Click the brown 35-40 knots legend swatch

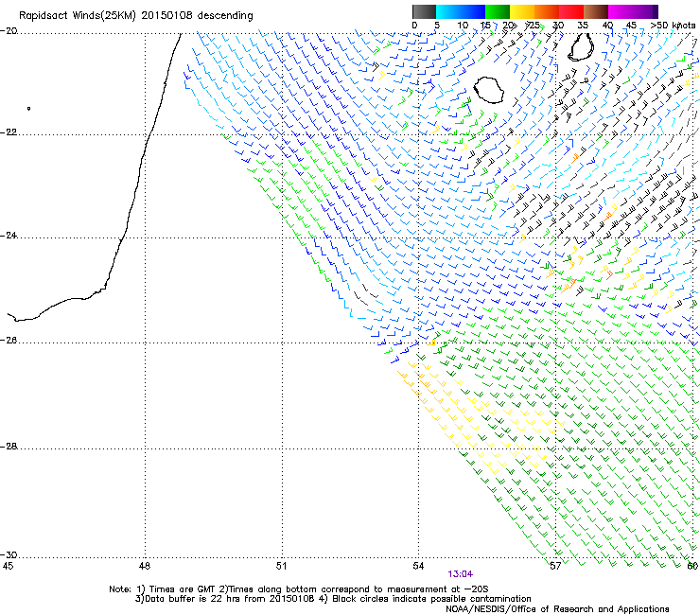596,11
